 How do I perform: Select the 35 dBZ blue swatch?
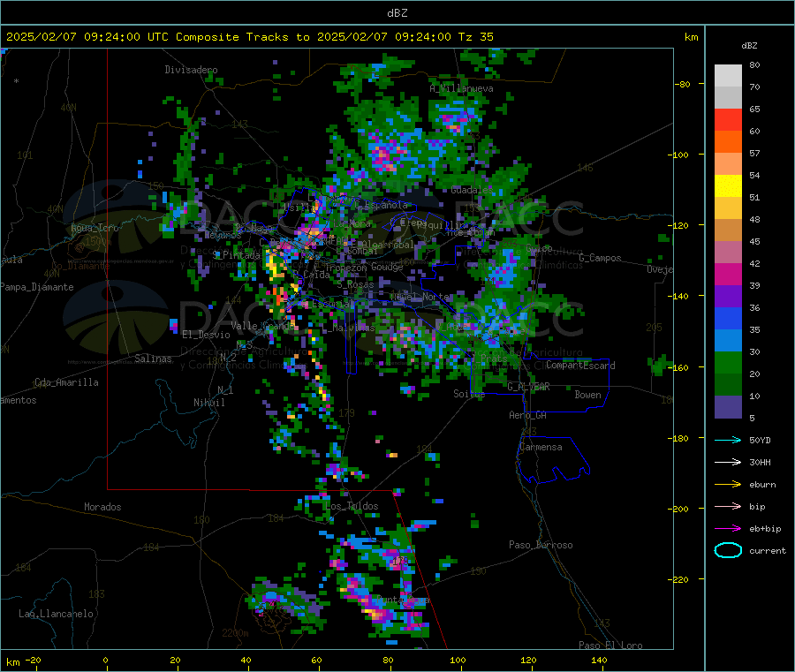tap(728, 318)
